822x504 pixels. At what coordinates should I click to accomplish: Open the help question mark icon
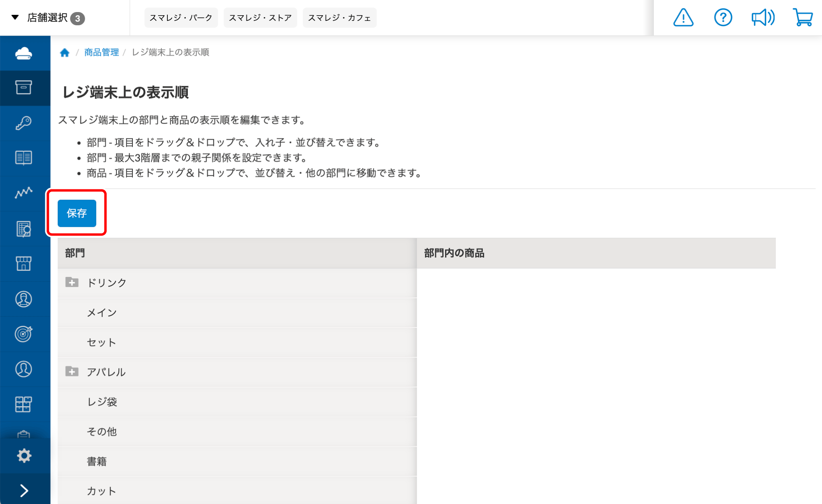point(723,18)
